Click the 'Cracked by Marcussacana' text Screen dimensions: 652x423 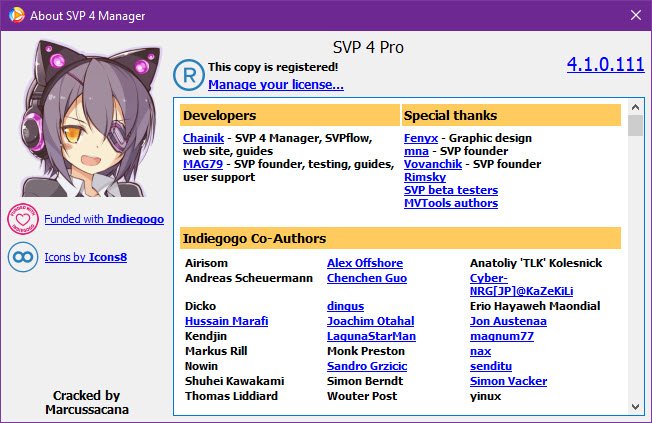[86, 402]
